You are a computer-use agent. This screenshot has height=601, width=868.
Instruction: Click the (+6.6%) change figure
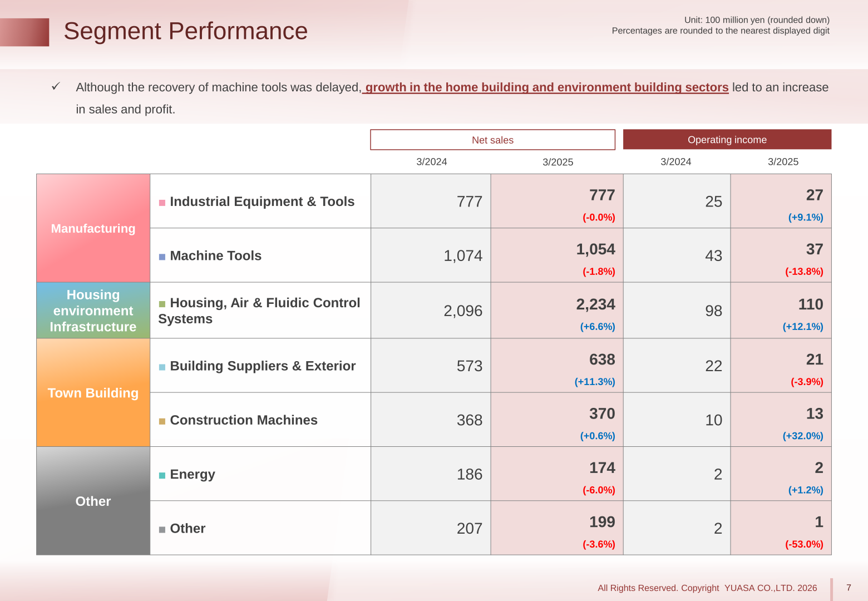tap(598, 327)
